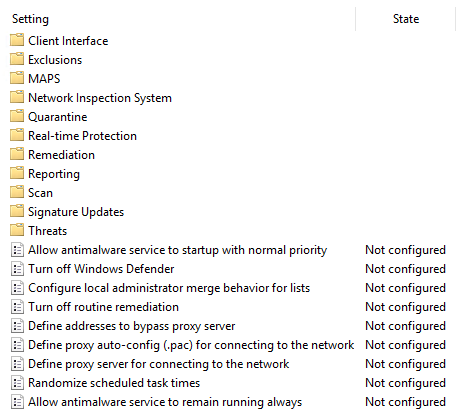
Task: Sort by the State column header
Action: [x=406, y=19]
